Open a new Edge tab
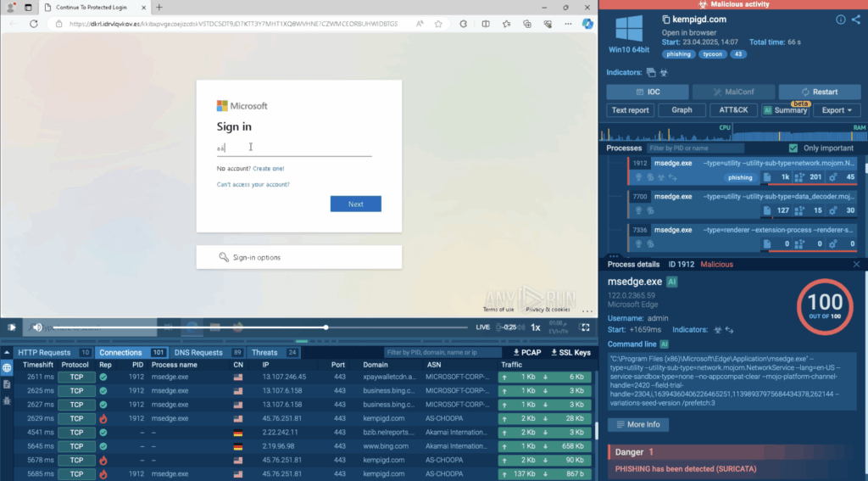This screenshot has height=481, width=868. pyautogui.click(x=159, y=7)
